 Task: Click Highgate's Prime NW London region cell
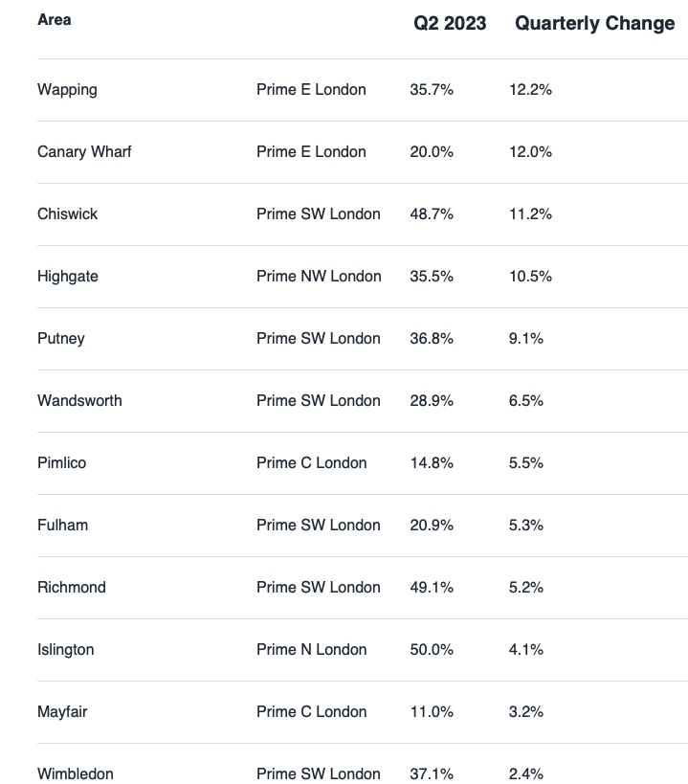point(319,277)
